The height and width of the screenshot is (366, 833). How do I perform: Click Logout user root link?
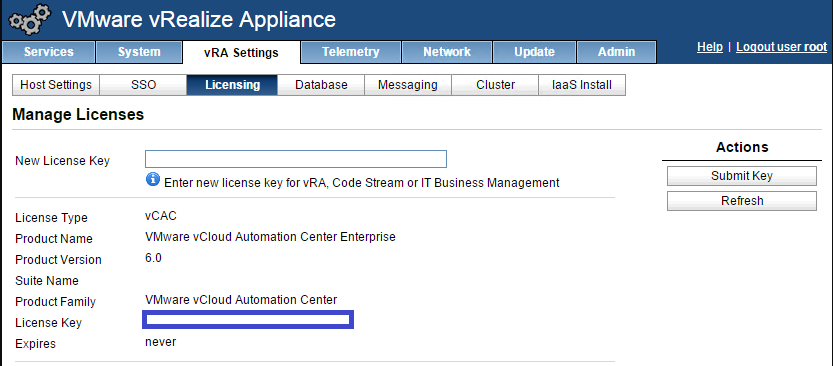tap(781, 47)
